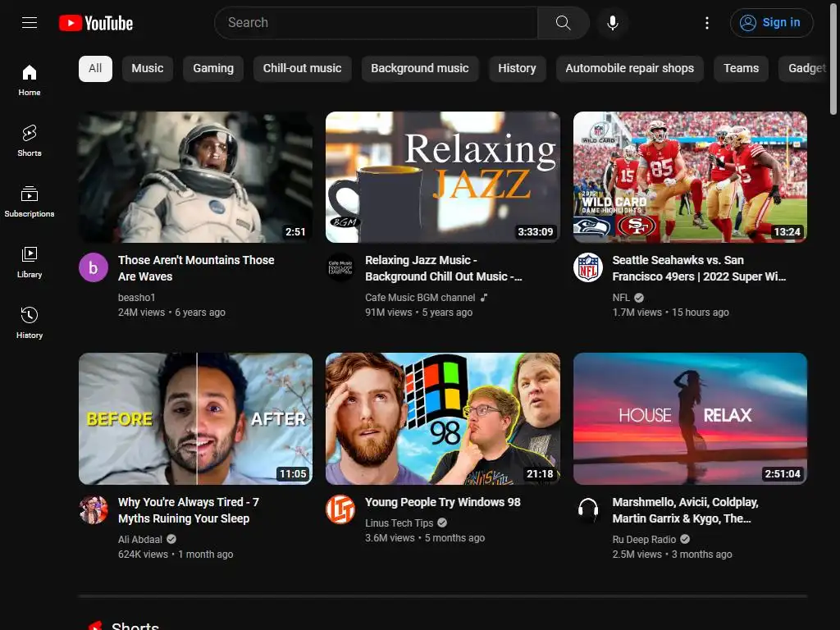Click '2.5M views' under Ru Deep Radio
Viewport: 840px width, 630px height.
[x=637, y=555]
